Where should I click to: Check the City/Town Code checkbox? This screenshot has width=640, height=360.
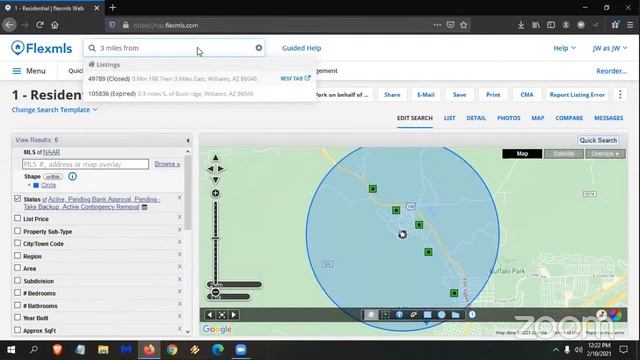17,243
